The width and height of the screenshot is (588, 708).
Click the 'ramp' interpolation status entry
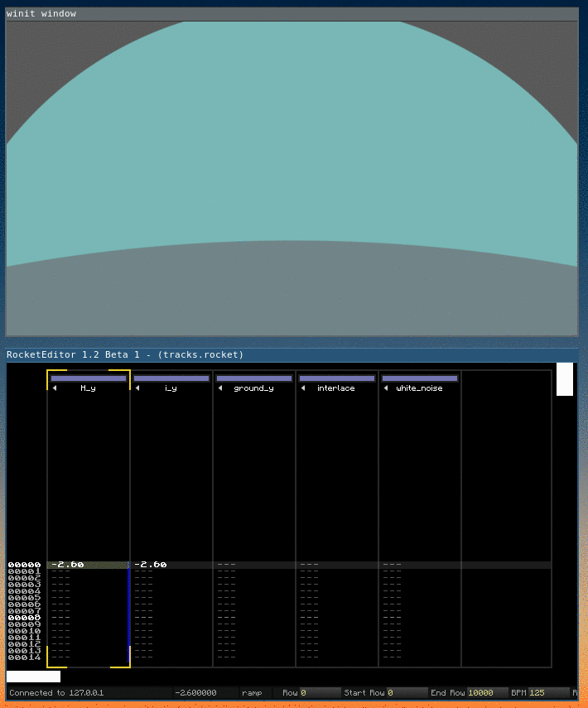252,692
